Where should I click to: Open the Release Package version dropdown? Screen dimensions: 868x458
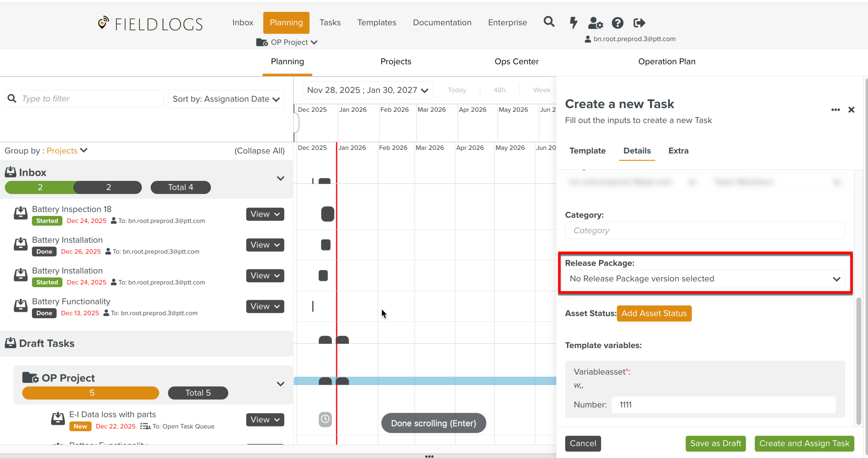click(704, 279)
